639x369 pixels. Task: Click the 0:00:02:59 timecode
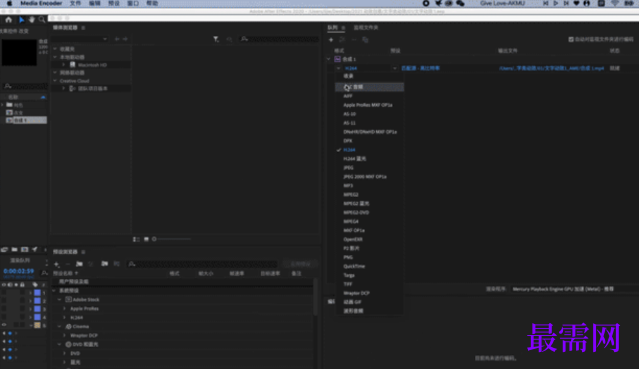[x=18, y=271]
